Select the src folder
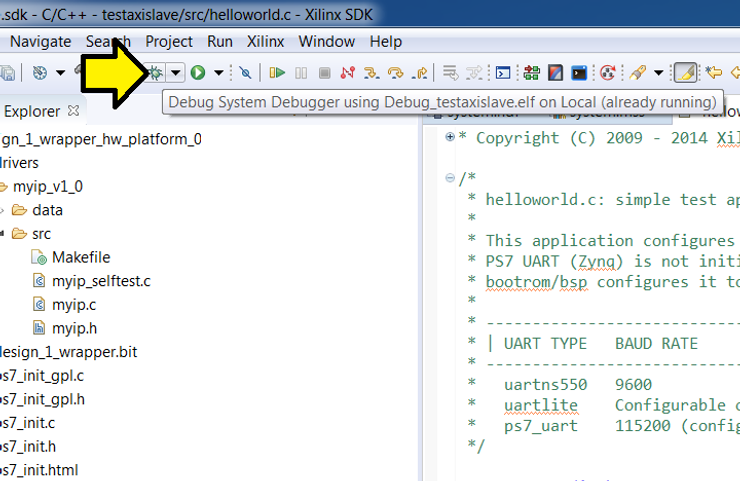740x481 pixels. point(41,234)
